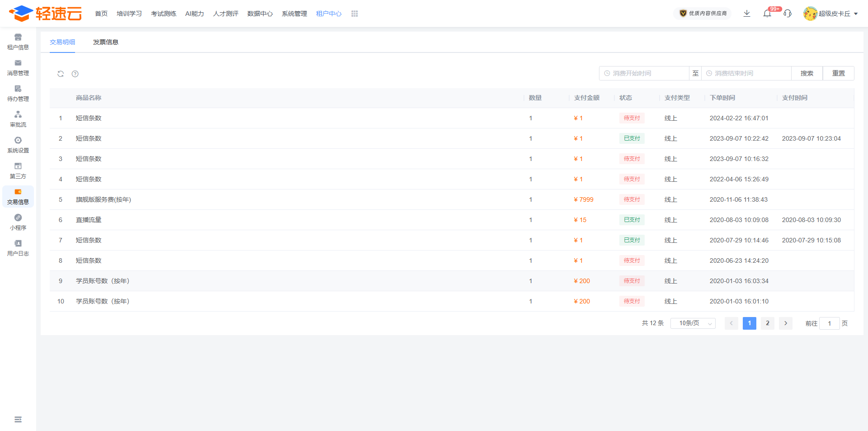Click the 搜索 button
This screenshot has height=431, width=868.
807,73
